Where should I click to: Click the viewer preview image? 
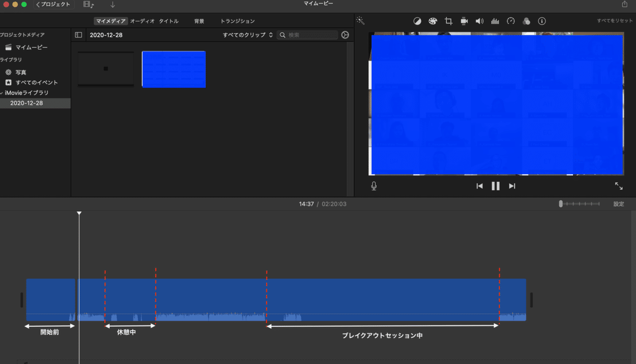(x=497, y=104)
